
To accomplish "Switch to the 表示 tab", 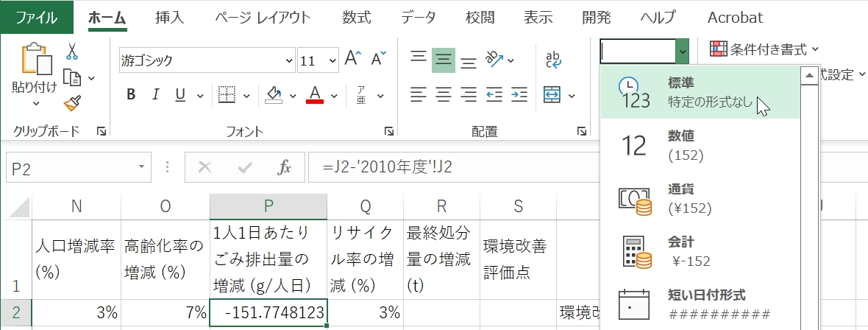I will click(x=538, y=18).
